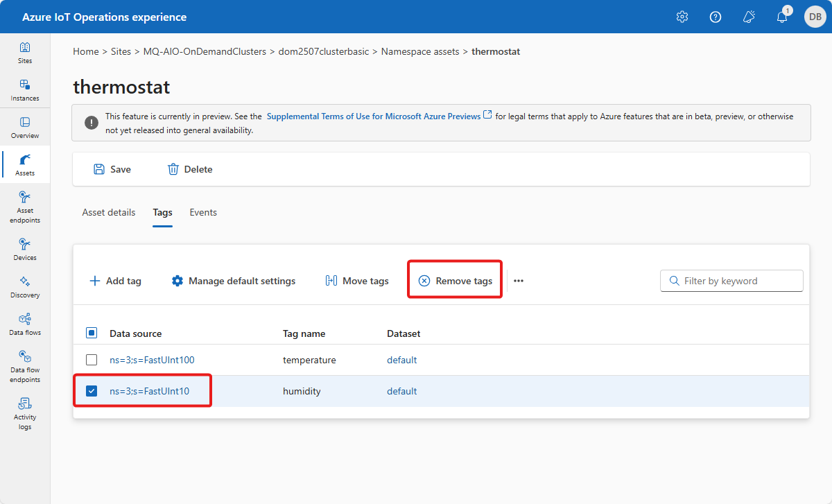
Task: Click the Tag name column header
Action: [x=304, y=333]
